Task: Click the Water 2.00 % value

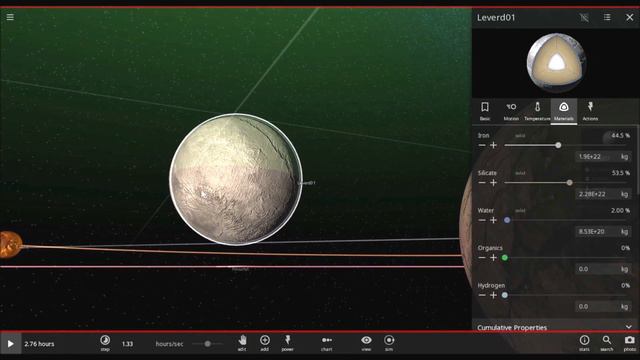Action: coord(620,211)
